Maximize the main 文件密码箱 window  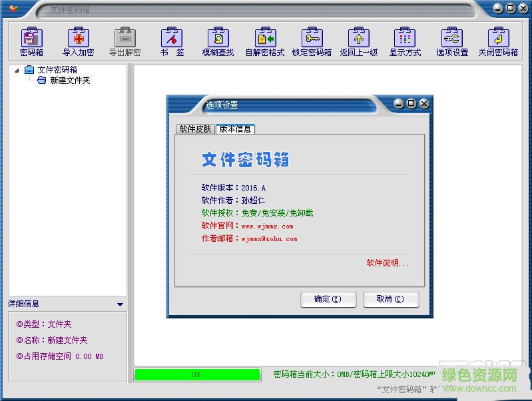510,8
